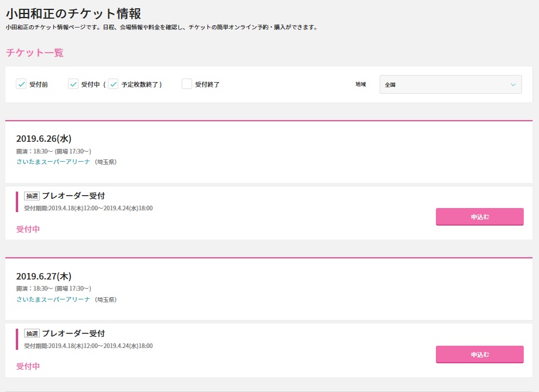The height and width of the screenshot is (392, 539).
Task: Click the 受付期間 text for the 6.26 show
Action: click(88, 208)
